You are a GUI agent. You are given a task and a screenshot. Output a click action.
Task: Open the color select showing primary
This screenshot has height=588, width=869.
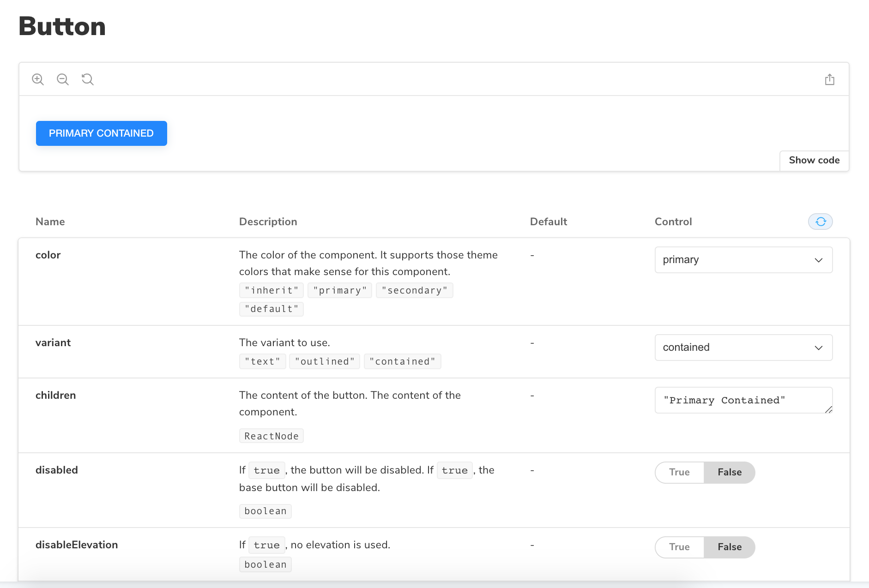[x=734, y=260]
